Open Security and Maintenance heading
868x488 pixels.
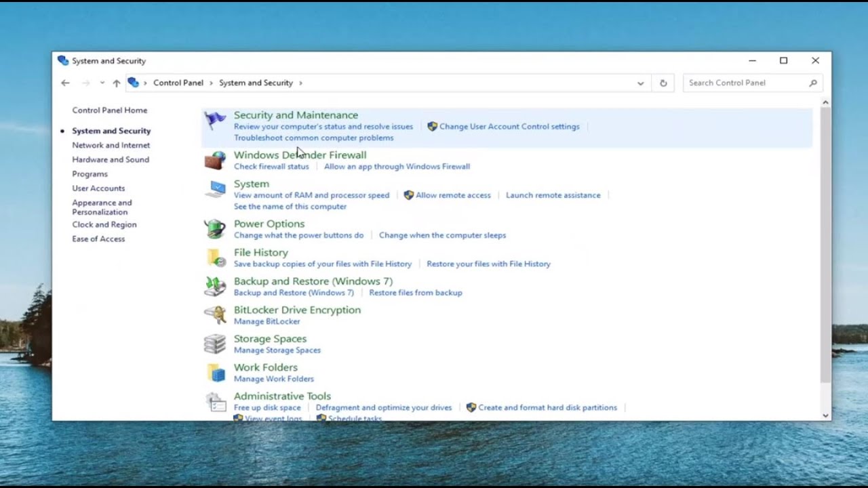(296, 115)
